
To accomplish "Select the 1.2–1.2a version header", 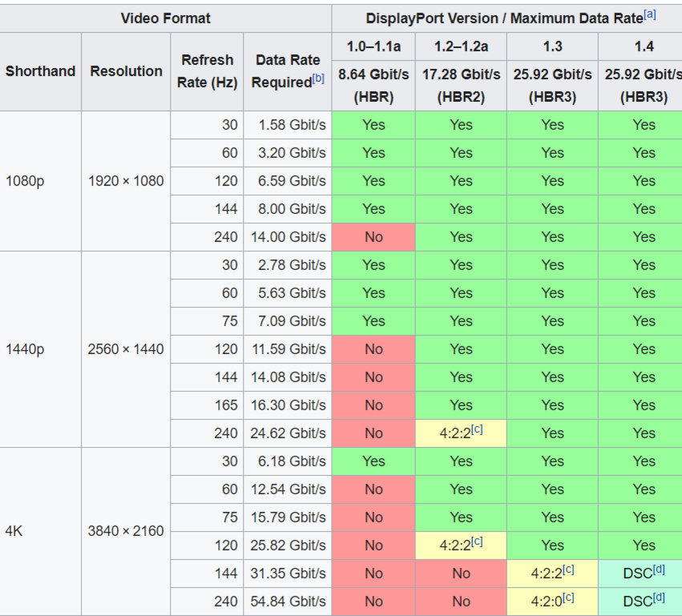I will coord(461,46).
